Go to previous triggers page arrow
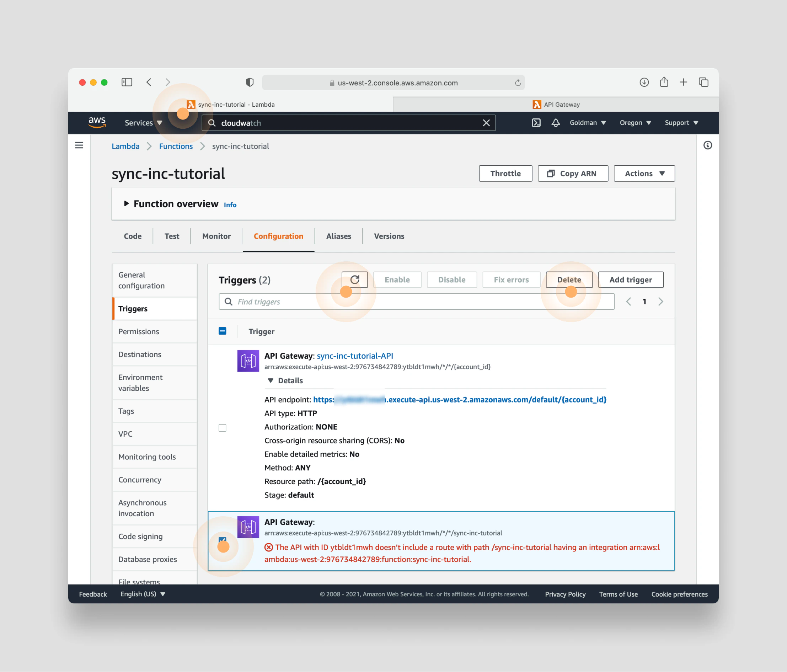787x672 pixels. coord(628,302)
